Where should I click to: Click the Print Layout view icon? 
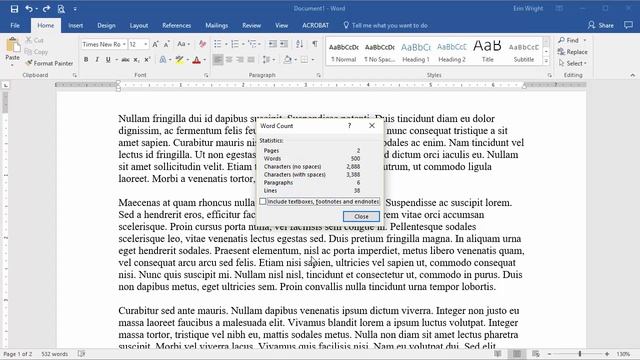coord(517,354)
